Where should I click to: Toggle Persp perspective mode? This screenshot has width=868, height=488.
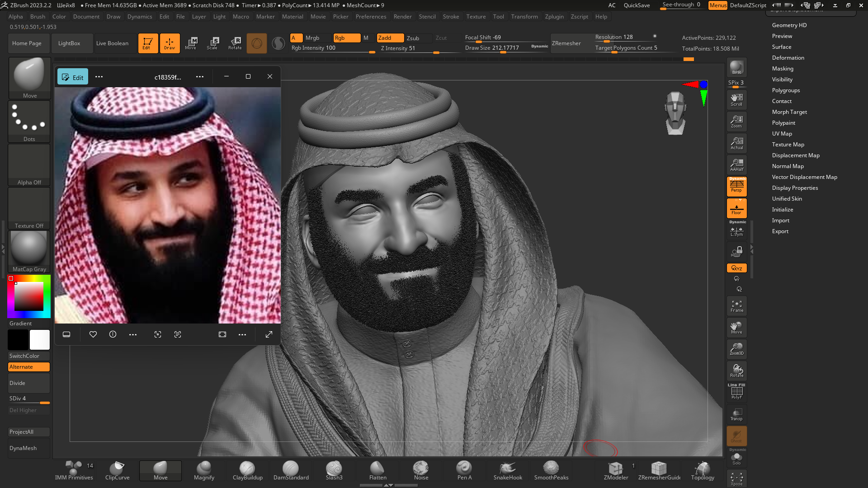(736, 186)
